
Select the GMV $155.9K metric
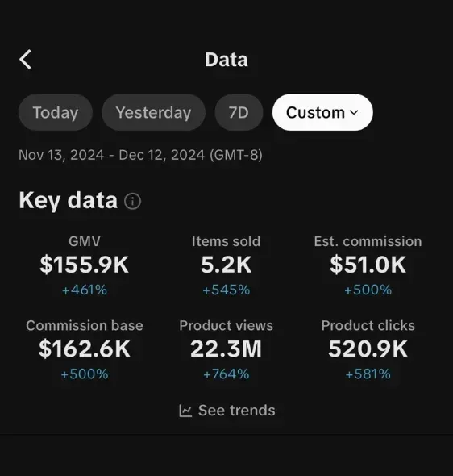point(85,265)
